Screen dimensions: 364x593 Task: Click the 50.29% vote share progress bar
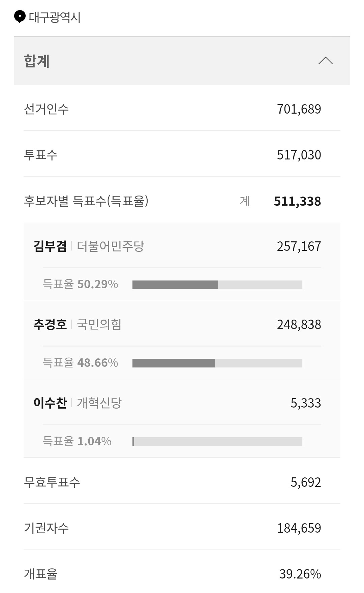click(x=217, y=285)
